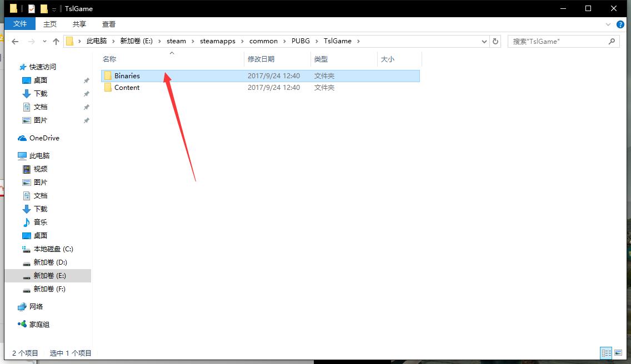Click the Binaries row 文件夹 type cell

tap(324, 75)
